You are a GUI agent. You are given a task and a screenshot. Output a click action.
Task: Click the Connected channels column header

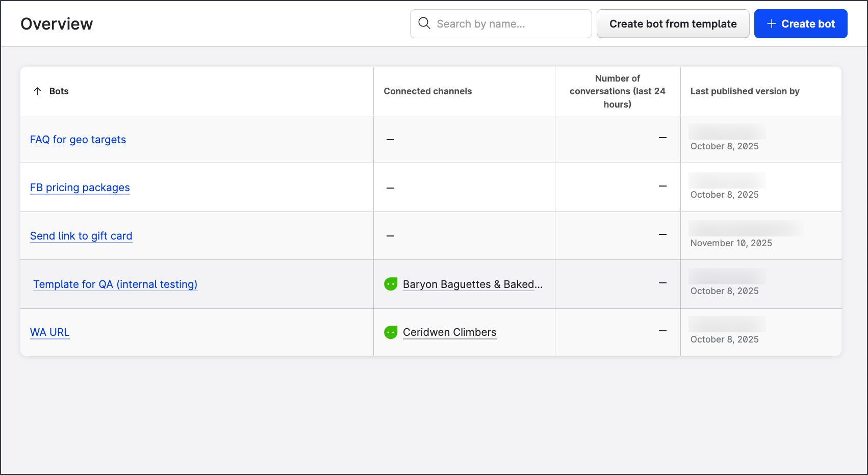[427, 91]
